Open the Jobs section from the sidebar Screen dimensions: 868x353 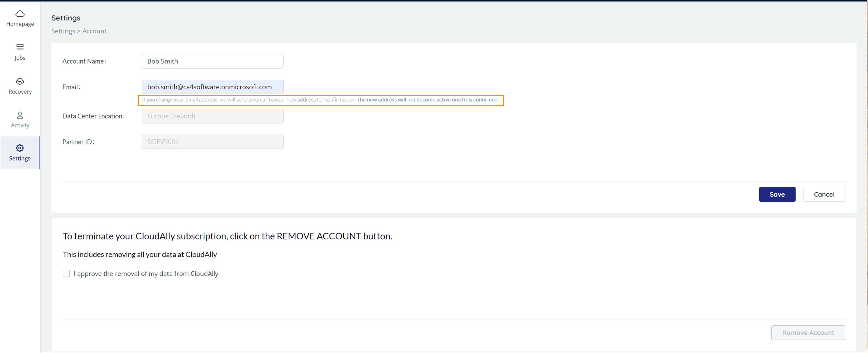tap(20, 47)
